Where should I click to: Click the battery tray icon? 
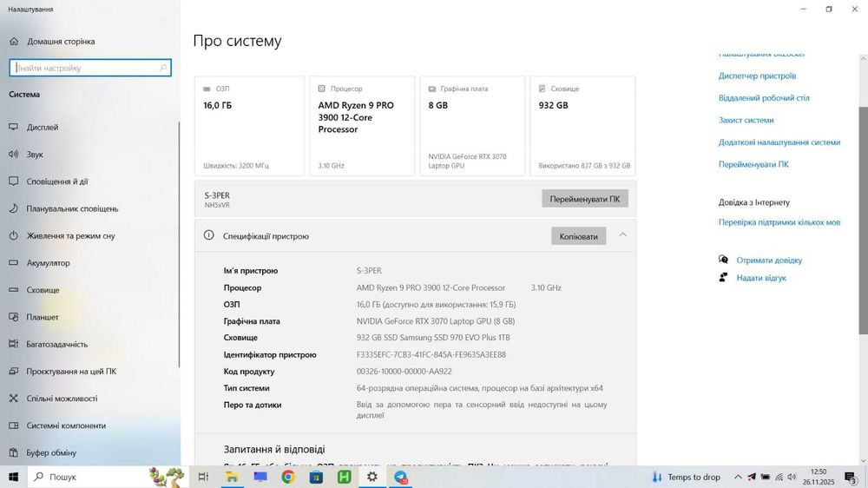765,477
